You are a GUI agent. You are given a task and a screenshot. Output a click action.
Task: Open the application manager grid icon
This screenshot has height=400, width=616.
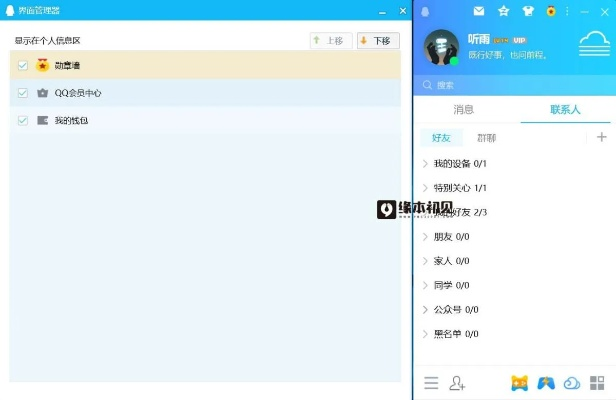[x=597, y=382]
